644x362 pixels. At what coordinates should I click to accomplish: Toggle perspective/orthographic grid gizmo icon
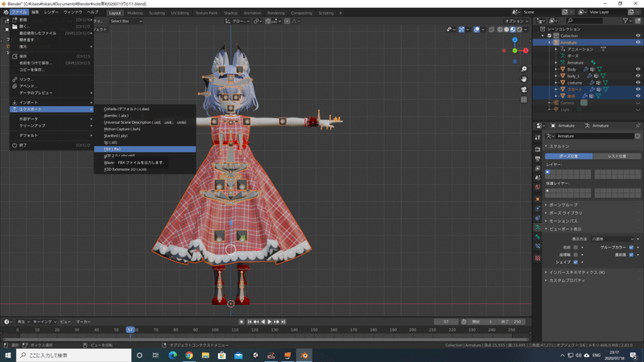pos(524,99)
